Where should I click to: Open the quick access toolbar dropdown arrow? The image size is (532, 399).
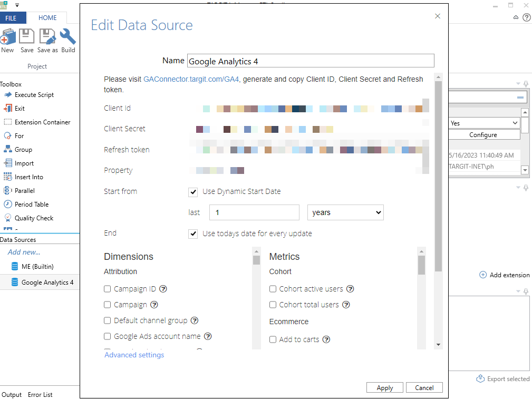[x=17, y=5]
